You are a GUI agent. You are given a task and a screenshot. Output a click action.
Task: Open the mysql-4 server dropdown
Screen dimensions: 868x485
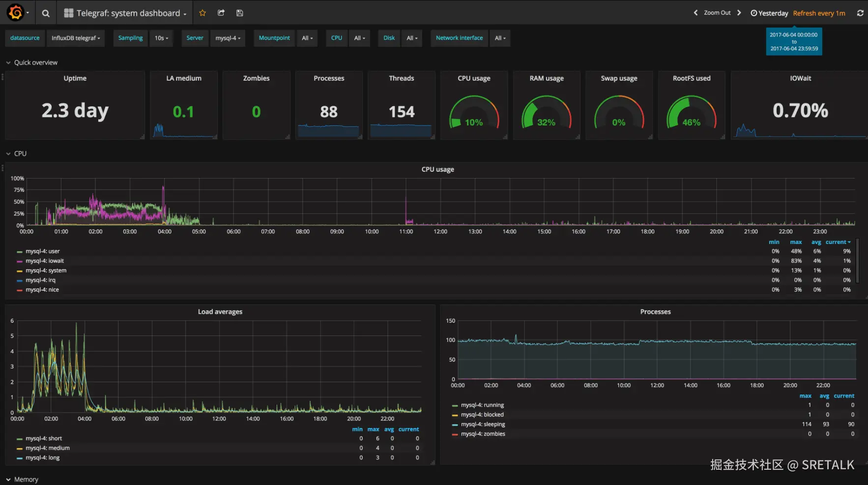click(228, 38)
